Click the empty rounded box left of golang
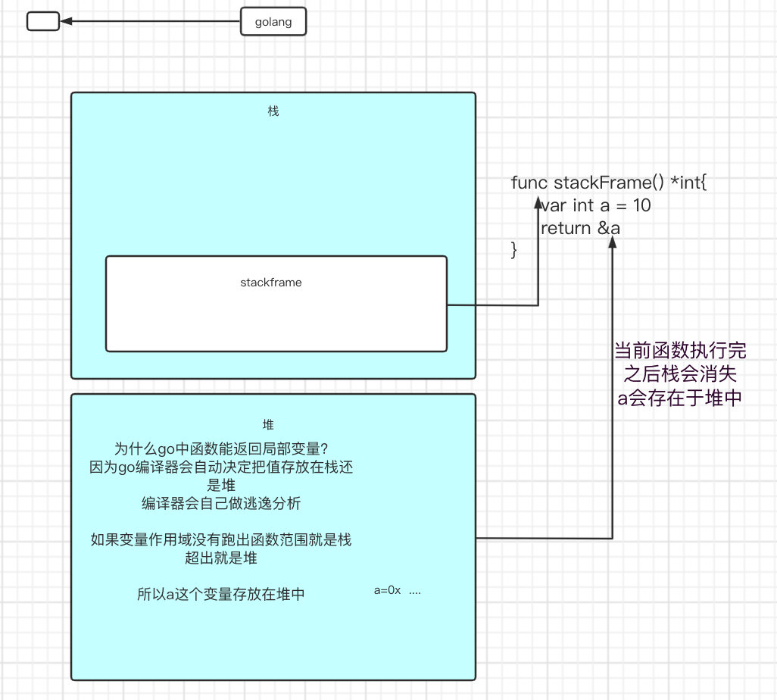Screen dimensions: 777x700 pos(42,21)
